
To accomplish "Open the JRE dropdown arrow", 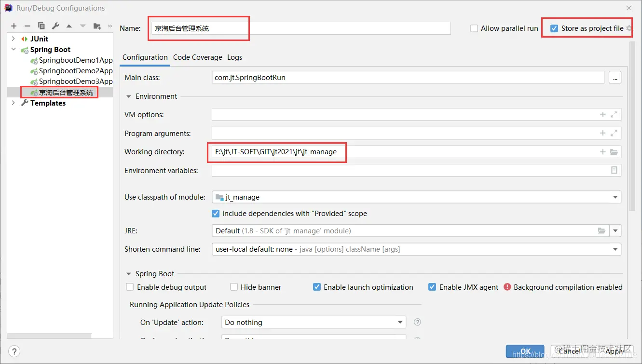I will [615, 231].
